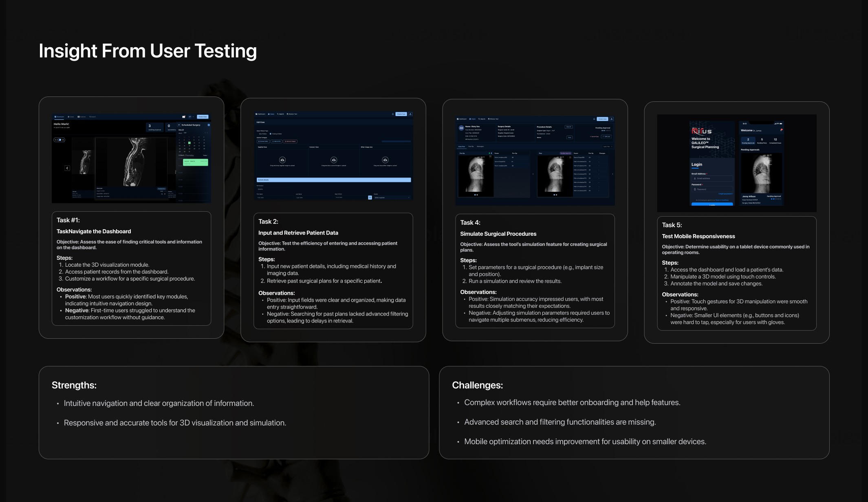The image size is (868, 502).
Task: Switch to Post Op tab in case view
Action: tap(471, 146)
